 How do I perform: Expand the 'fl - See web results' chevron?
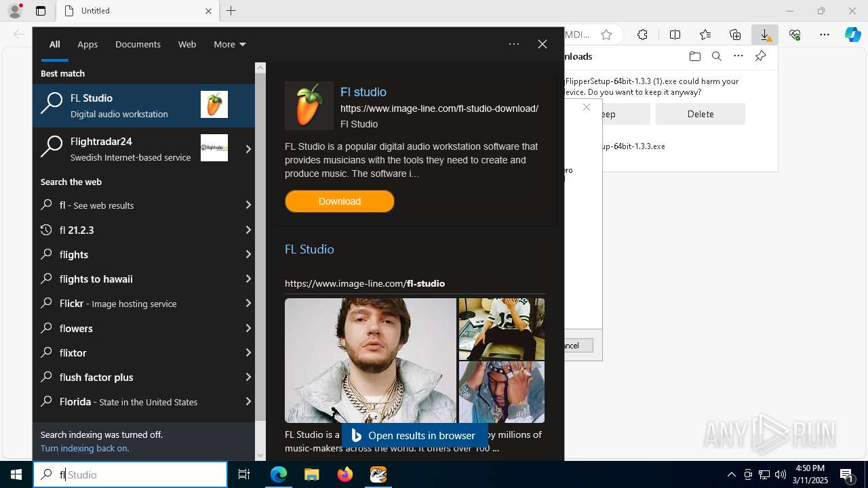248,205
